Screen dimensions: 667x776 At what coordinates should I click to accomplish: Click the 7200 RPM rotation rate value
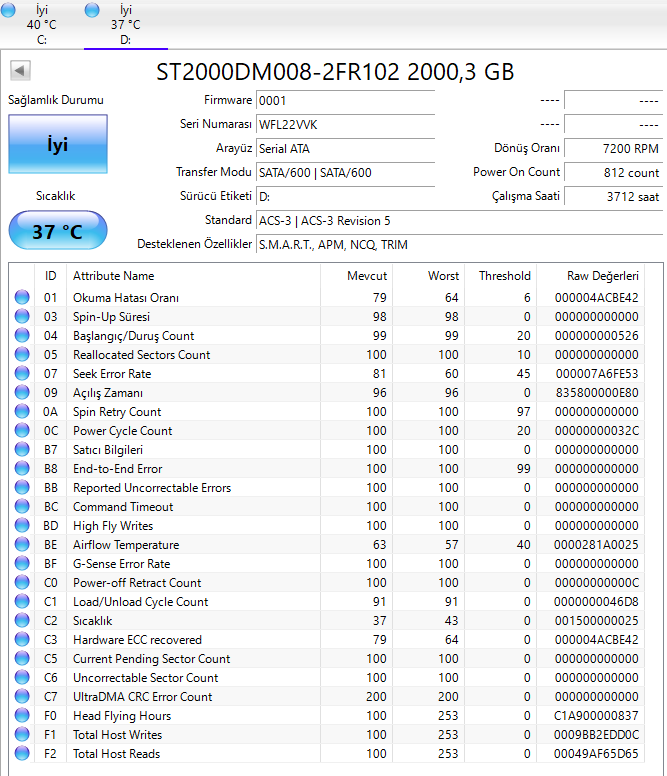tap(613, 148)
